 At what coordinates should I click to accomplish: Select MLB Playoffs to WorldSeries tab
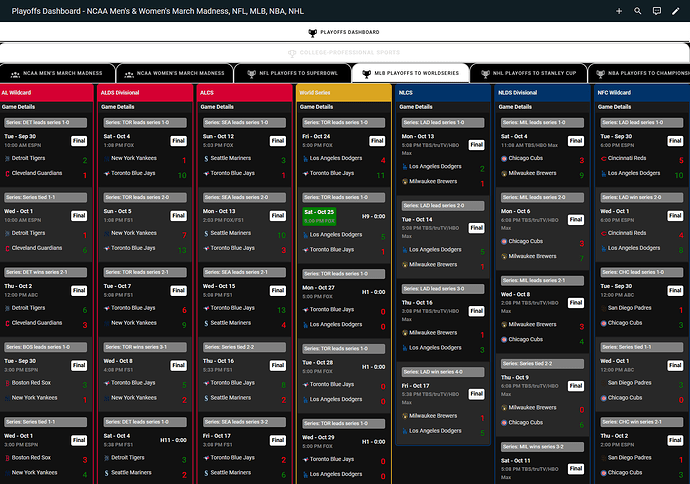(411, 73)
